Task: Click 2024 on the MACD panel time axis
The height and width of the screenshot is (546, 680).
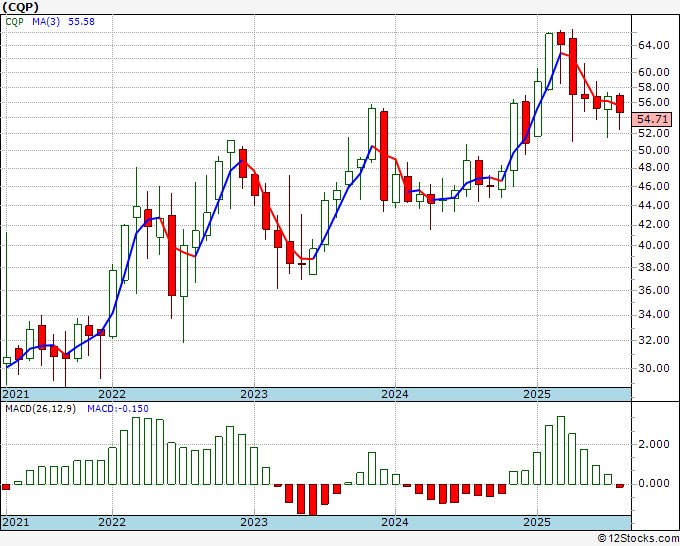Action: [395, 522]
